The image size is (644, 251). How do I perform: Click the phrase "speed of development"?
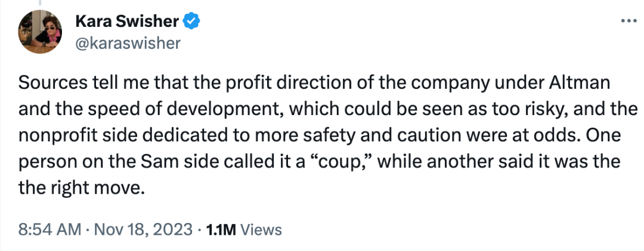[x=145, y=109]
